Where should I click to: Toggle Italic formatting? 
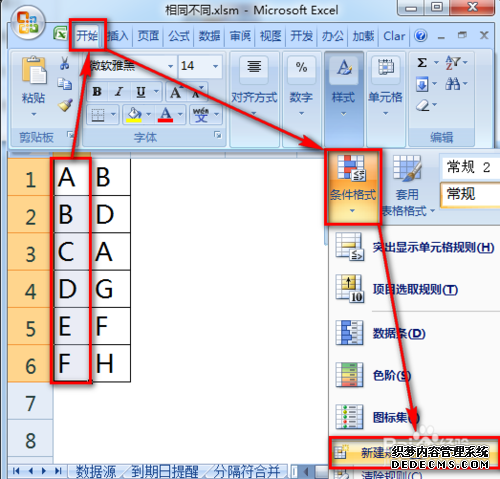(x=119, y=92)
